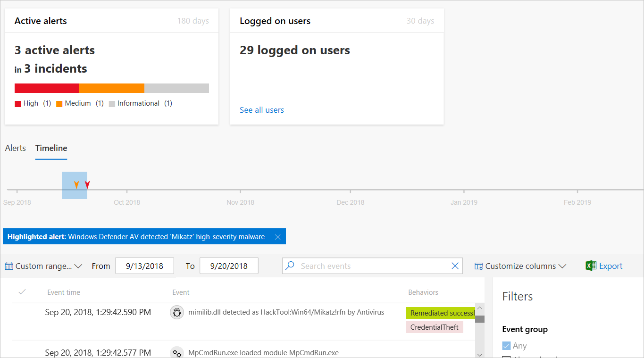This screenshot has width=644, height=358.
Task: Click the 3 active alerts heading
Action: 55,50
